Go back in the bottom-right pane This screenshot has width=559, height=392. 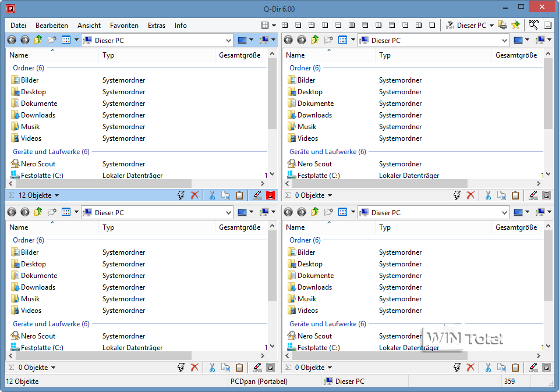click(x=288, y=212)
